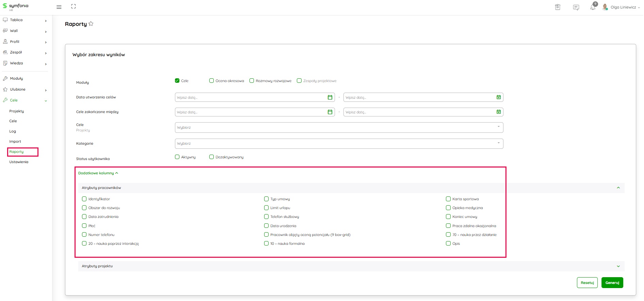Toggle fullscreen mode icon
The height and width of the screenshot is (301, 644).
coord(74,6)
